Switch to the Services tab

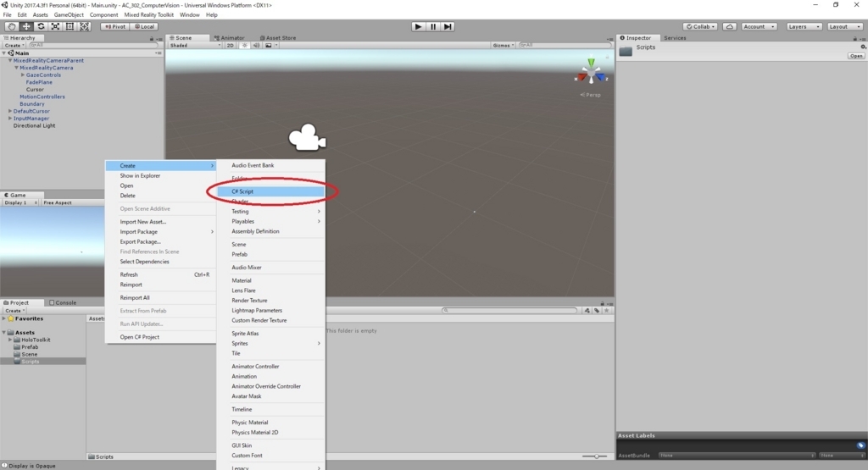click(675, 38)
